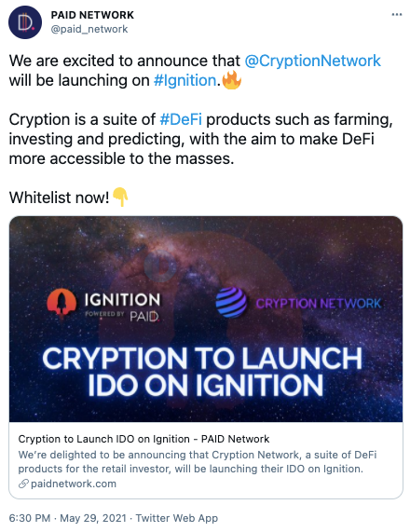Image resolution: width=410 pixels, height=532 pixels.
Task: Click the purple CRYPTION NETWORK wordmark
Action: 319,304
